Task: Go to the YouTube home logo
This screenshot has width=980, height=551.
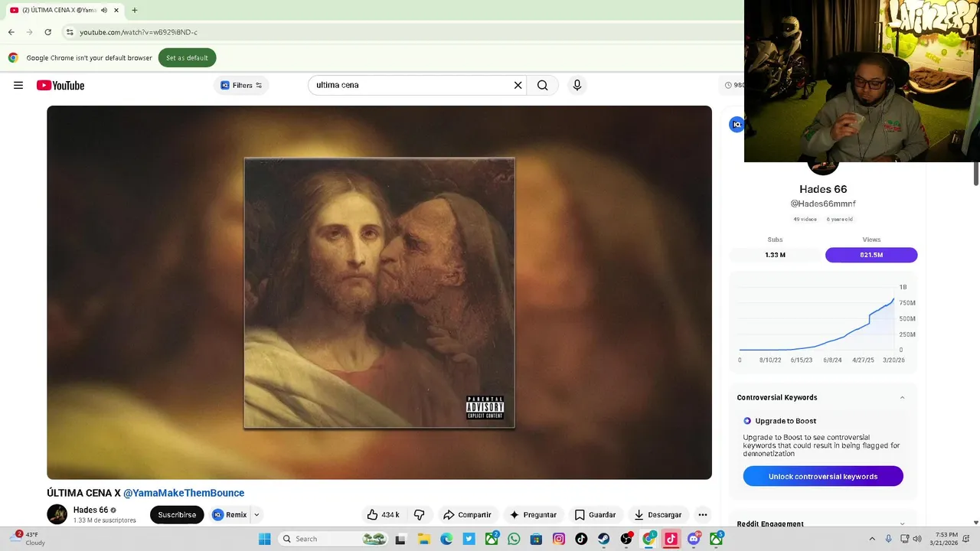Action: [60, 85]
